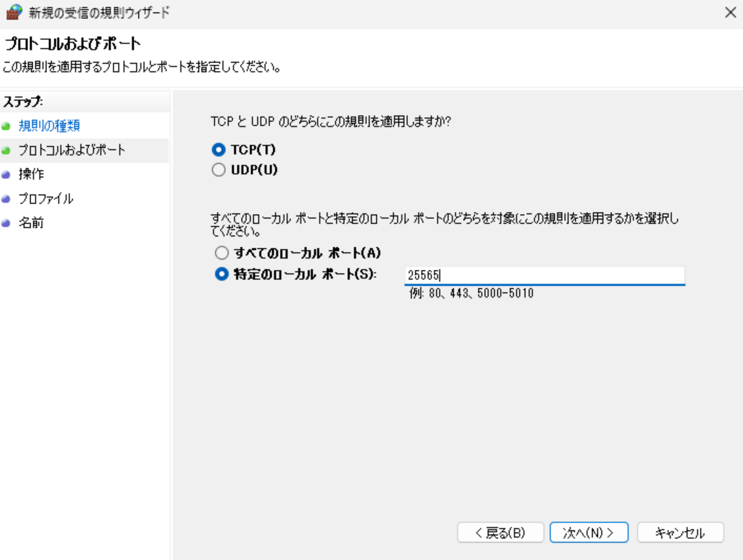Jump to the プロファイル step
The image size is (743, 560).
(46, 199)
